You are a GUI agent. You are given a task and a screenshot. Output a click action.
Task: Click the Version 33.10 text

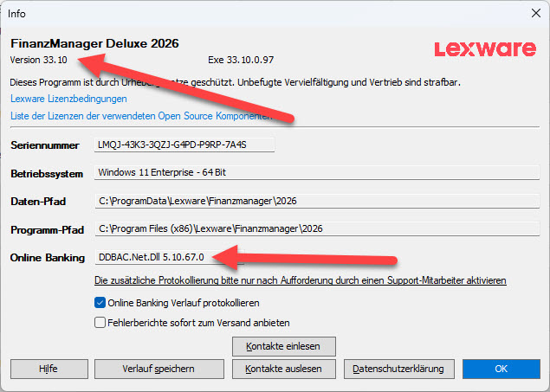click(39, 61)
